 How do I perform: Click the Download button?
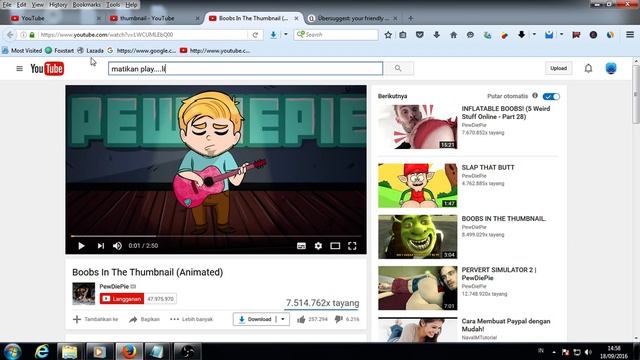(x=255, y=319)
